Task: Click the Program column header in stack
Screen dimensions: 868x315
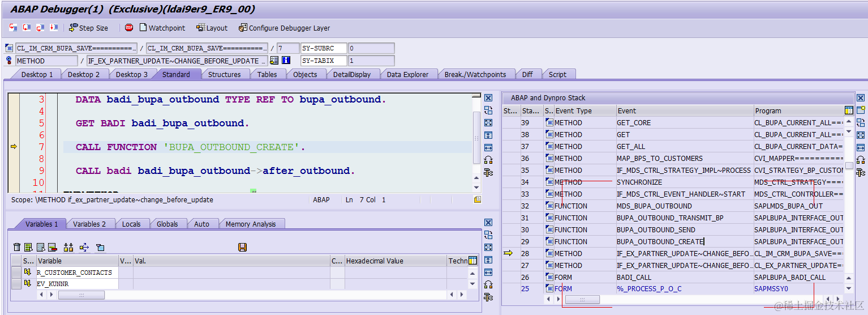Action: [x=798, y=110]
